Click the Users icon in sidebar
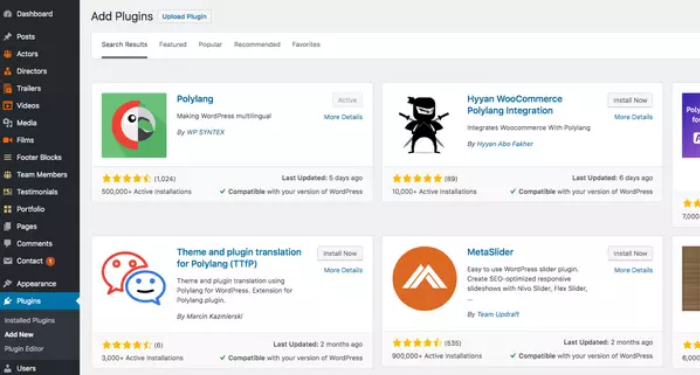Viewport: 700px width, 375px height. tap(7, 368)
